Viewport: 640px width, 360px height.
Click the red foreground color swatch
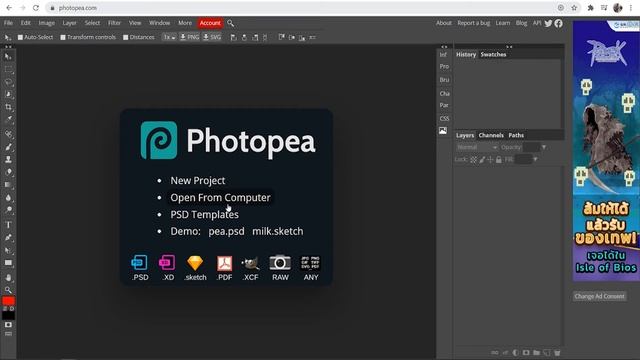(8, 301)
